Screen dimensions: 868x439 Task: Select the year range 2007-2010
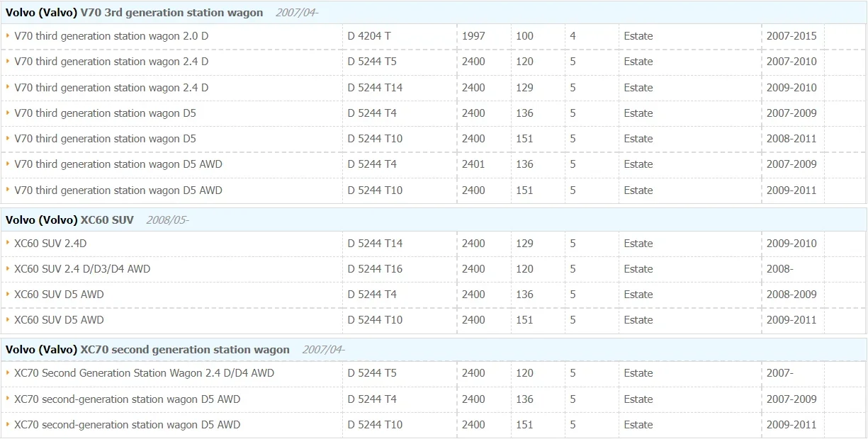pyautogui.click(x=791, y=62)
